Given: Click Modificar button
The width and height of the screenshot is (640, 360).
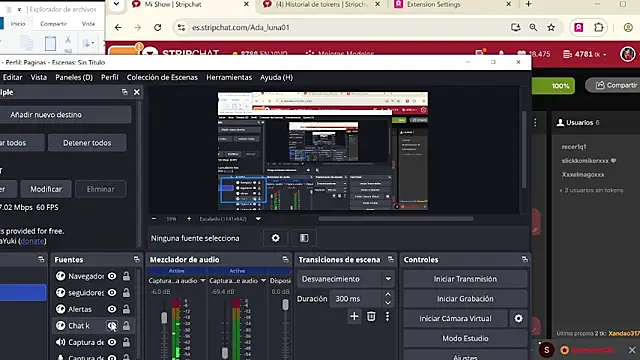Looking at the screenshot, I should click(x=46, y=189).
